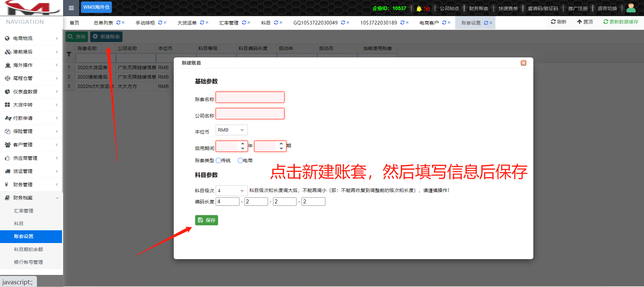Expand the 付款申请 navigation menu
Image resolution: width=644 pixels, height=287 pixels.
coord(31,118)
